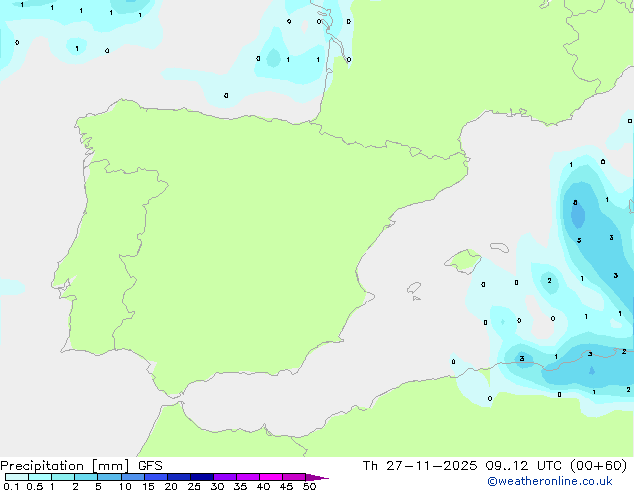The image size is (634, 490).
Task: Click the lightest 0.1–0.5 mm legend swatch
Action: click(17, 477)
